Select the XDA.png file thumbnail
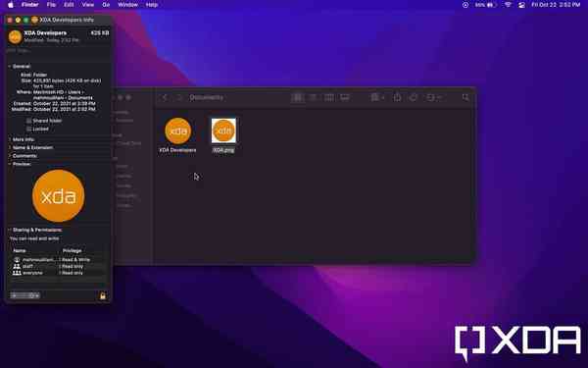The height and width of the screenshot is (368, 588). pyautogui.click(x=223, y=131)
